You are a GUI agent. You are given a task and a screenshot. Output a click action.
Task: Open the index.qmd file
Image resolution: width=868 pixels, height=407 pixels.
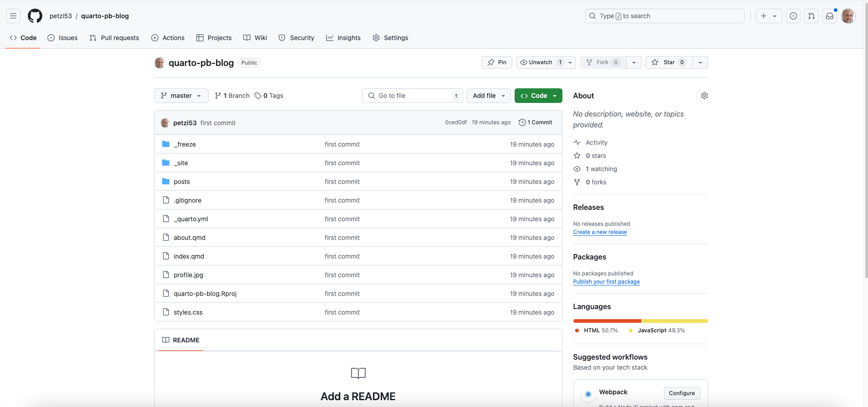point(189,256)
